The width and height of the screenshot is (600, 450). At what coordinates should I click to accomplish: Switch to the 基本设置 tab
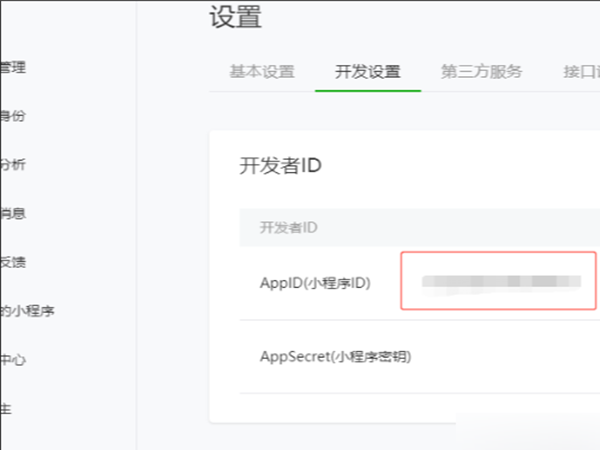262,72
